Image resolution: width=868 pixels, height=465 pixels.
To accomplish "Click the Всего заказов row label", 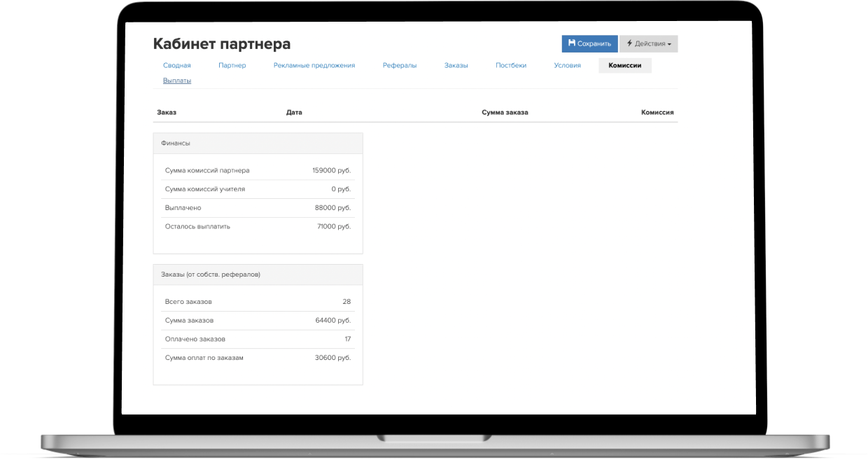I will pos(188,302).
